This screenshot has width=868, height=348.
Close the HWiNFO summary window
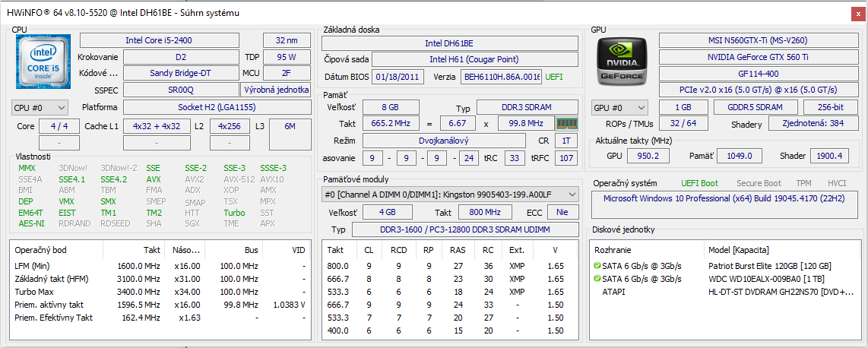(859, 13)
